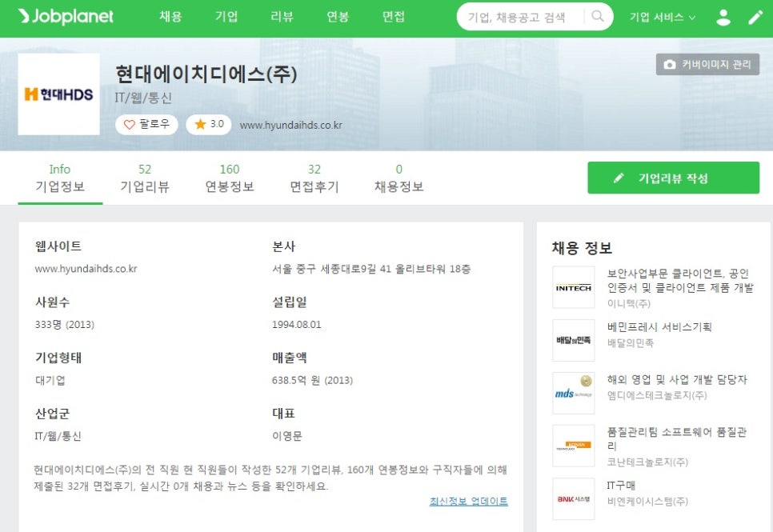Open the IT구매 job posting
The height and width of the screenshot is (532, 773).
tap(621, 486)
